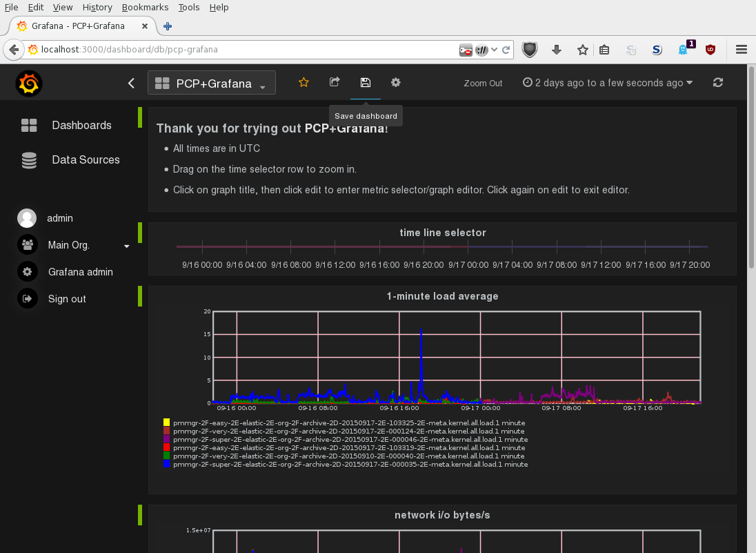Open the Bookmarks menu
Screen dimensions: 756x553
tap(145, 7)
